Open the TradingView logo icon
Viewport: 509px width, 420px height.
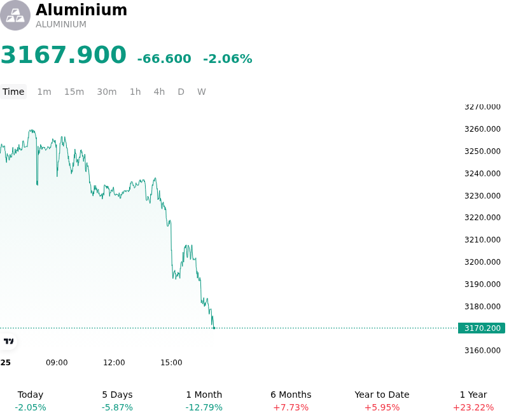(8, 341)
